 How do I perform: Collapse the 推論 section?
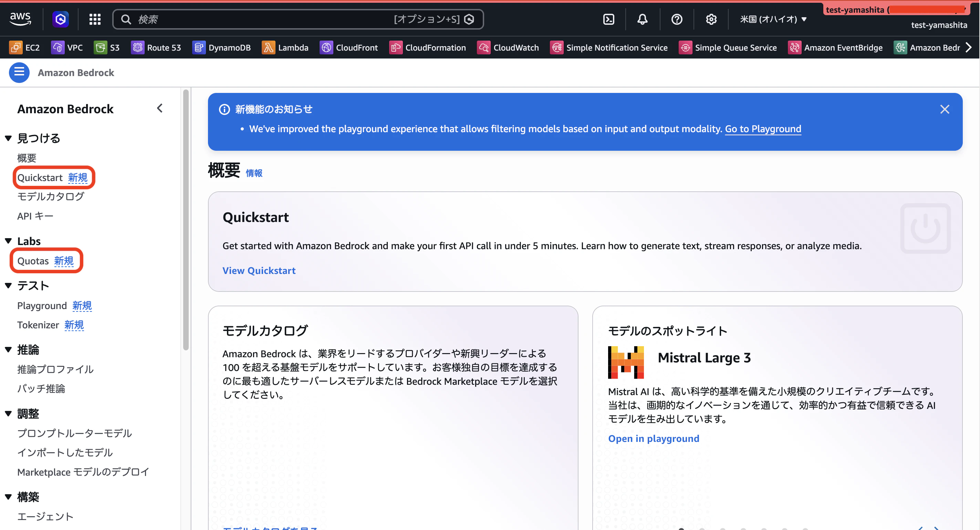coord(8,350)
